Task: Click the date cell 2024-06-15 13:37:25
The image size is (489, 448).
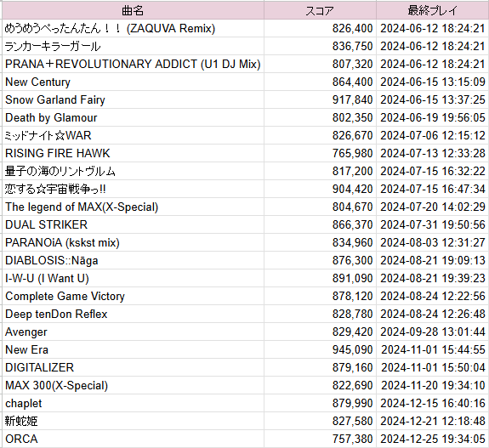Action: coord(433,99)
